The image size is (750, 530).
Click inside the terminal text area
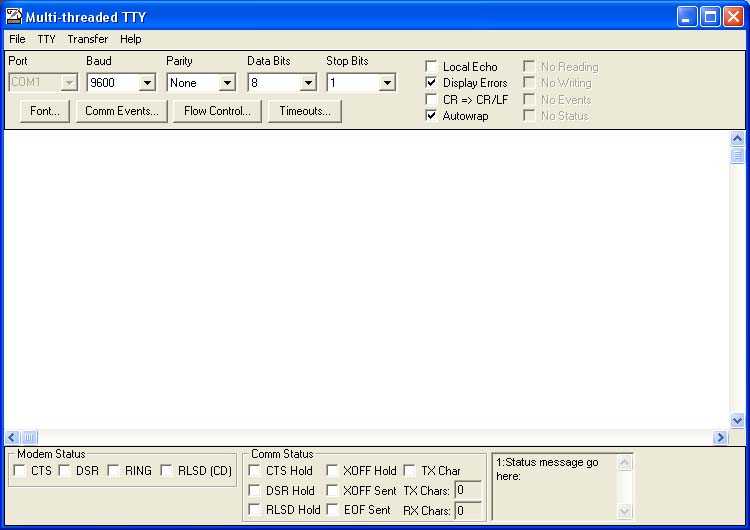point(367,280)
